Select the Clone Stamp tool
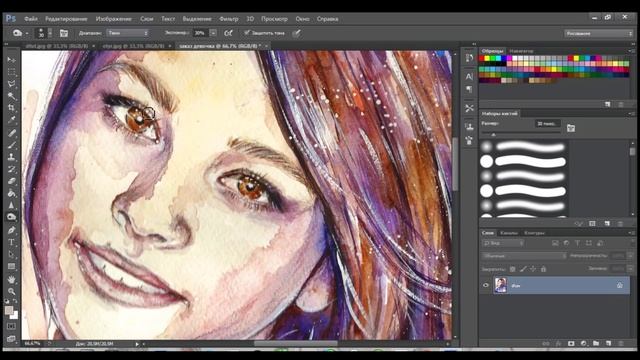The height and width of the screenshot is (360, 640). [11, 157]
